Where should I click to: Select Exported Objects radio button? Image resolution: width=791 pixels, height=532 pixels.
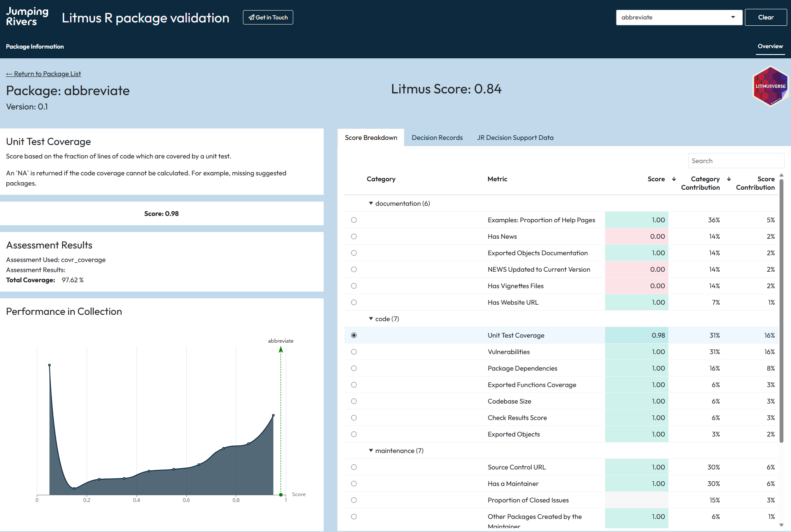[354, 434]
